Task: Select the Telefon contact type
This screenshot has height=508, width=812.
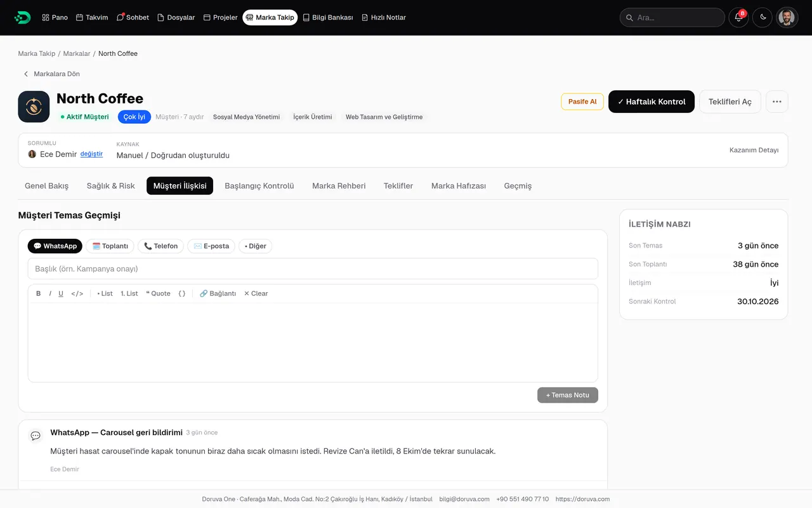Action: click(x=161, y=246)
